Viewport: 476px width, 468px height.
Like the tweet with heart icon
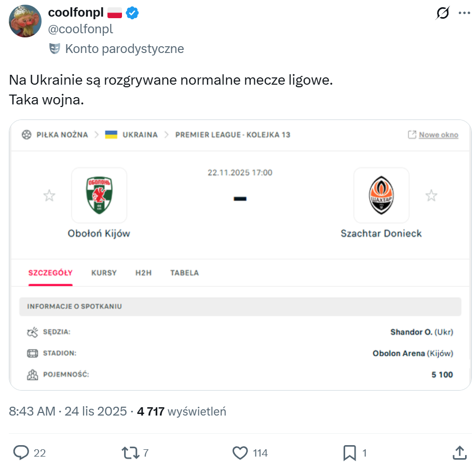tap(240, 453)
